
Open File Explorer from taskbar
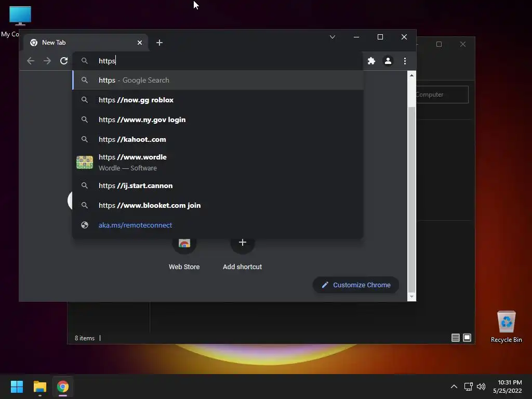(39, 387)
